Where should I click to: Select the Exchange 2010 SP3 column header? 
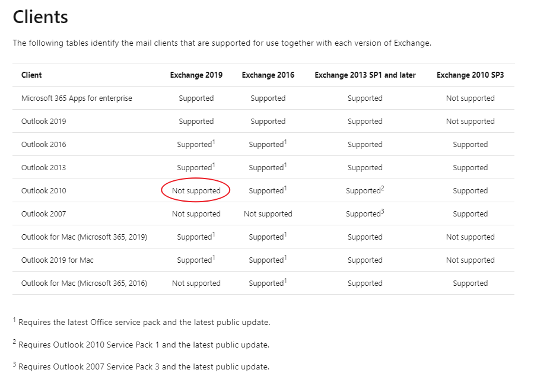(470, 75)
